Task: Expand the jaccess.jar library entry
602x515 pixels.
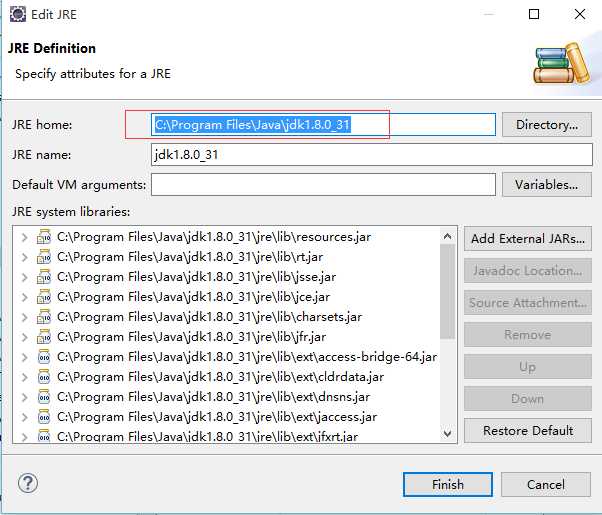Action: (x=25, y=417)
